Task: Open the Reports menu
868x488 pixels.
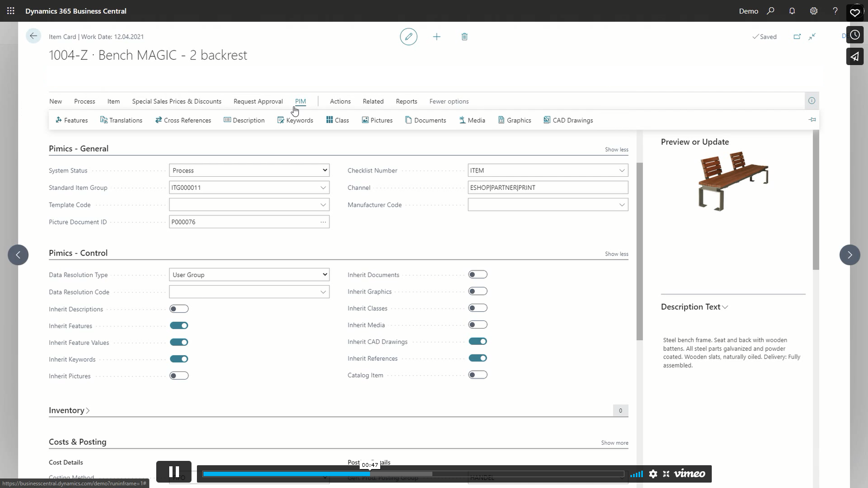Action: (x=406, y=101)
